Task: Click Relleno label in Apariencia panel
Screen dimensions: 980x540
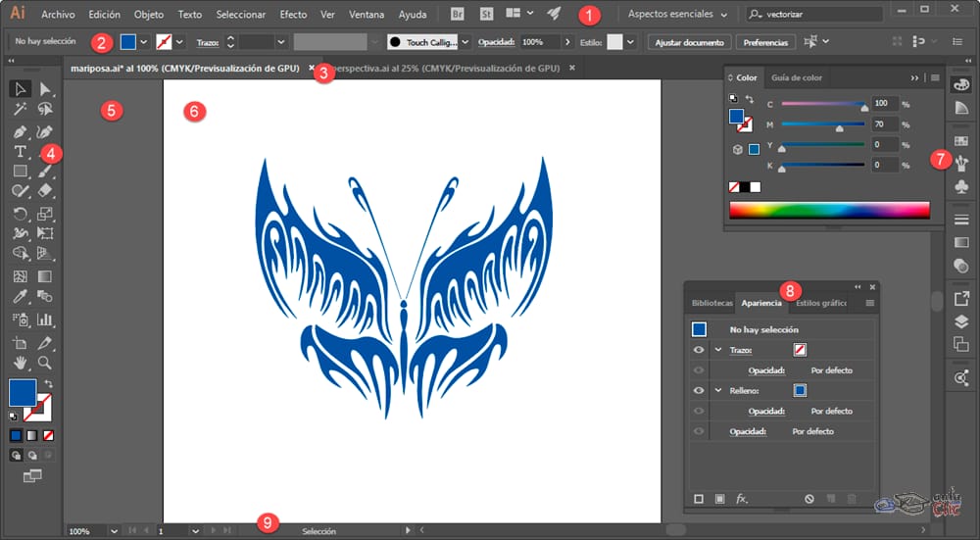Action: click(x=744, y=391)
